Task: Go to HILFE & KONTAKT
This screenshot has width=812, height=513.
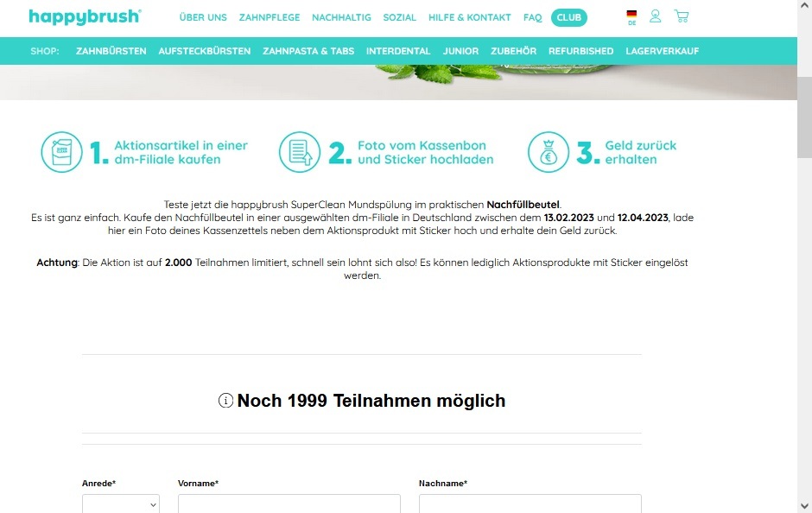Action: [x=470, y=17]
